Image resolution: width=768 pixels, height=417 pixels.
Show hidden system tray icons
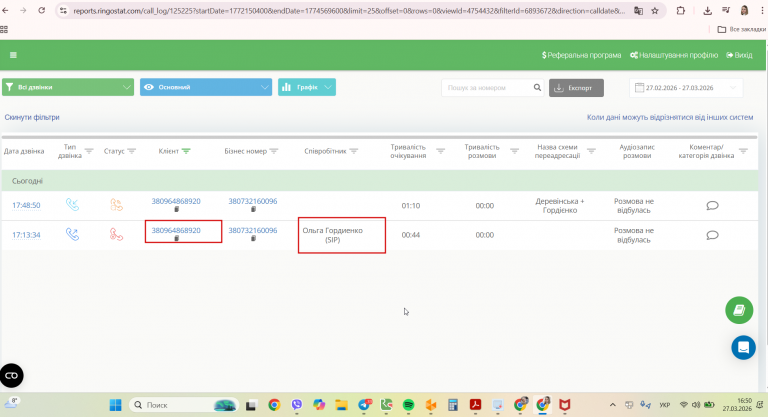coord(612,405)
